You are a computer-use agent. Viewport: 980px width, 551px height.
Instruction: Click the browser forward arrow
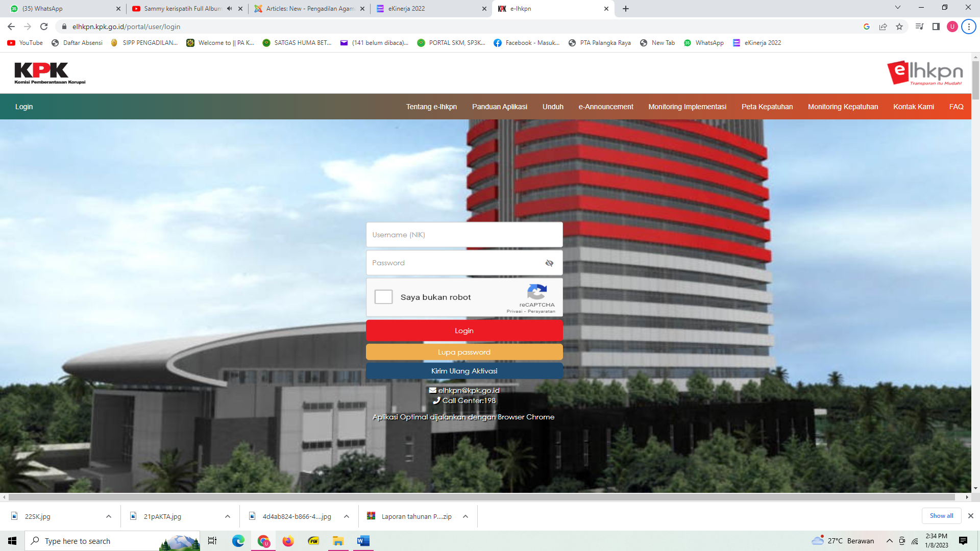click(x=28, y=27)
